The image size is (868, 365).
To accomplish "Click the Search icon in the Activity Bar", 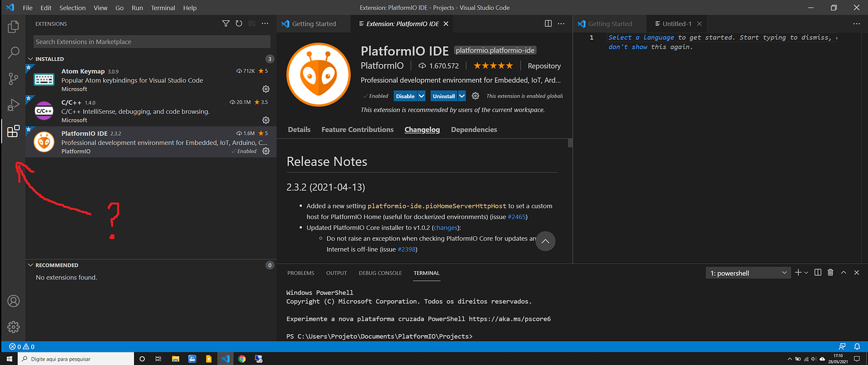I will [13, 52].
